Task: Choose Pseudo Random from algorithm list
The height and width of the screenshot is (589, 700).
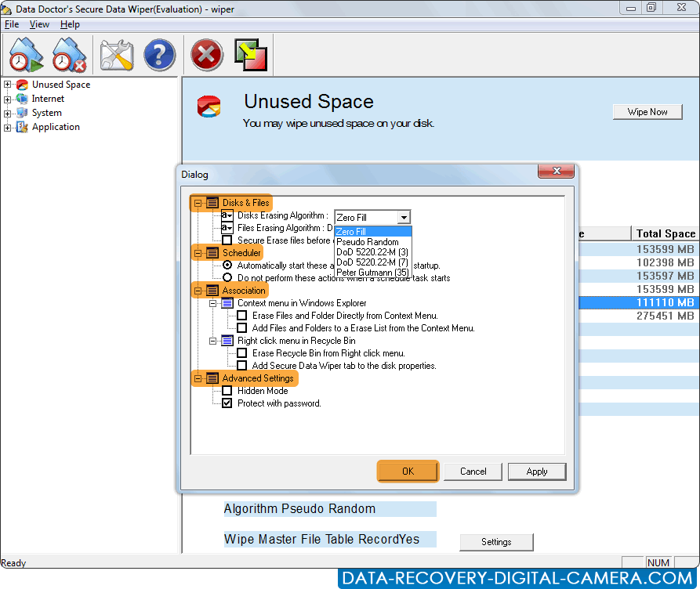Action: coord(373,242)
